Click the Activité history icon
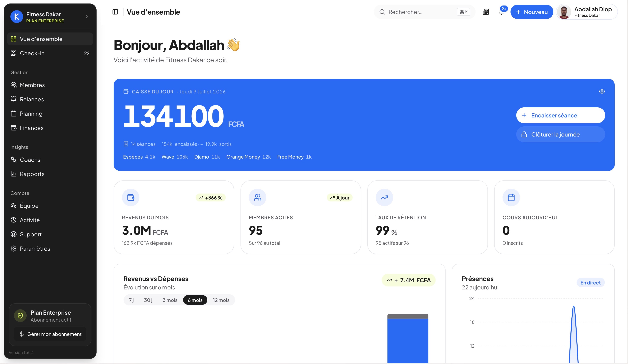 pos(14,220)
